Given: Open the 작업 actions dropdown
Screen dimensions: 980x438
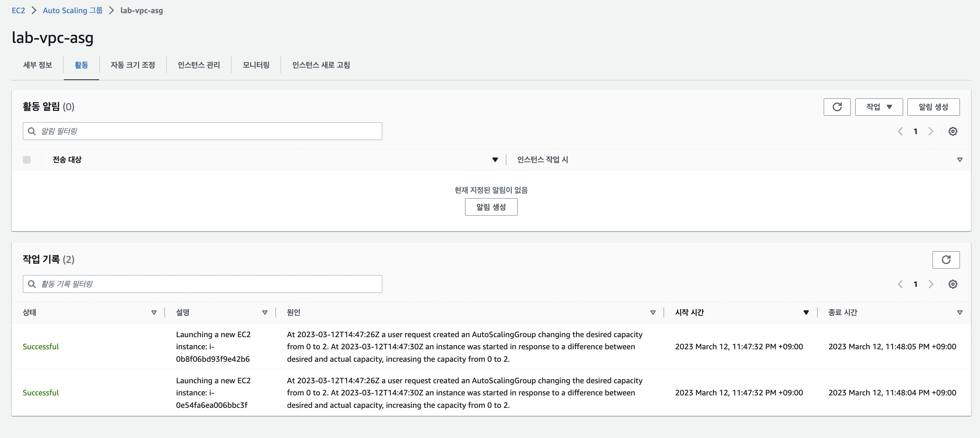Looking at the screenshot, I should point(878,107).
